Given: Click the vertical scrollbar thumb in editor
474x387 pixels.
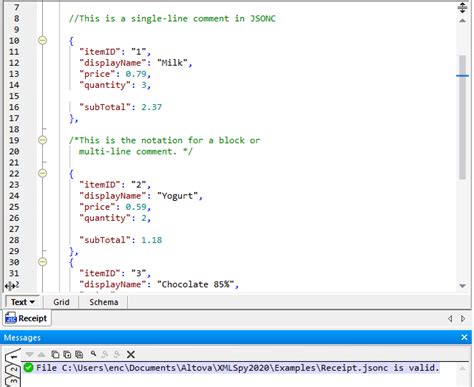Looking at the screenshot, I should pyautogui.click(x=462, y=117).
